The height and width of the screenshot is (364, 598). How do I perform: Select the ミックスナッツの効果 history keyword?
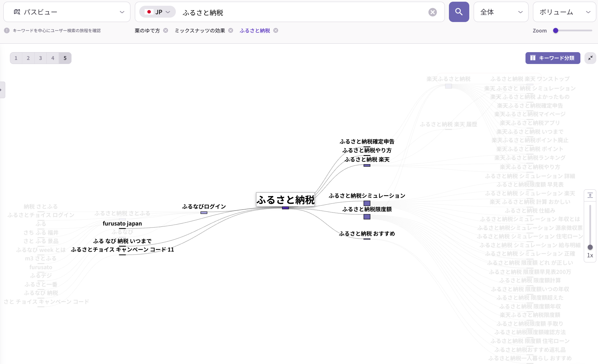pyautogui.click(x=200, y=30)
